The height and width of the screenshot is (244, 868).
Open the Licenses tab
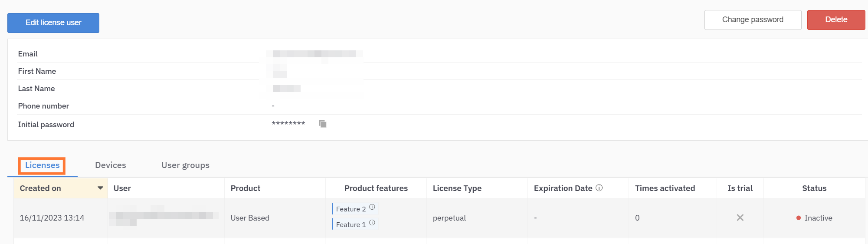pyautogui.click(x=42, y=165)
